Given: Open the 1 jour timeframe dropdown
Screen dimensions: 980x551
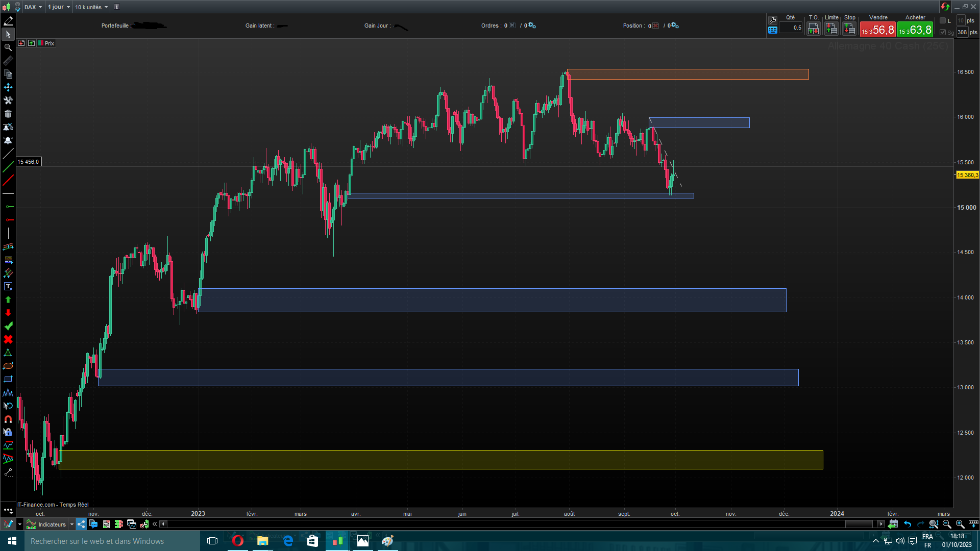Looking at the screenshot, I should 59,7.
